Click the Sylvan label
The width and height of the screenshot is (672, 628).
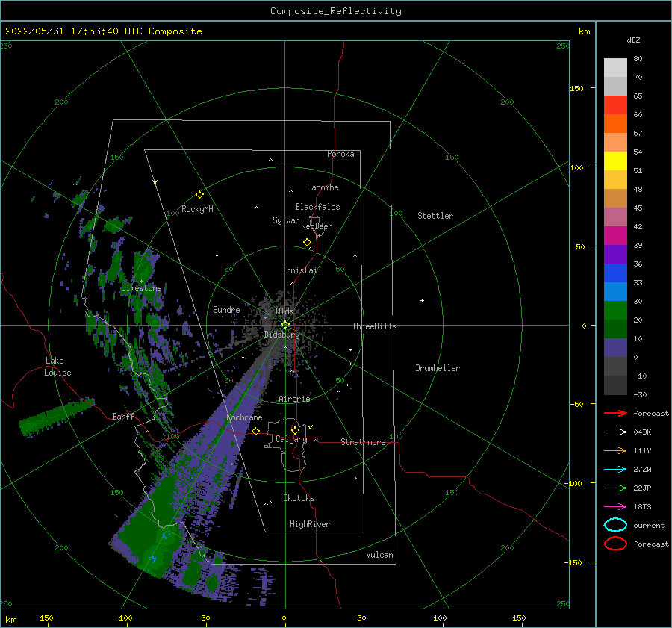coord(286,220)
